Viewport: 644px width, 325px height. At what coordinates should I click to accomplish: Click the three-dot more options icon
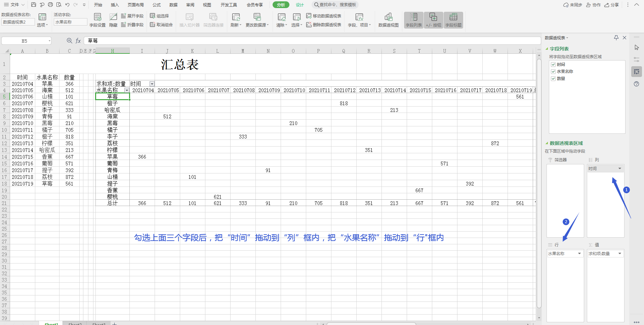628,5
